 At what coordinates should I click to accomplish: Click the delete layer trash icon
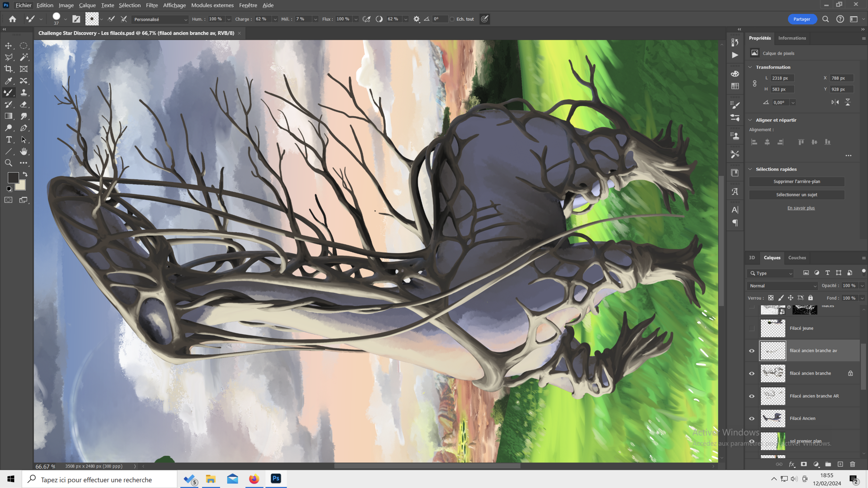click(852, 464)
